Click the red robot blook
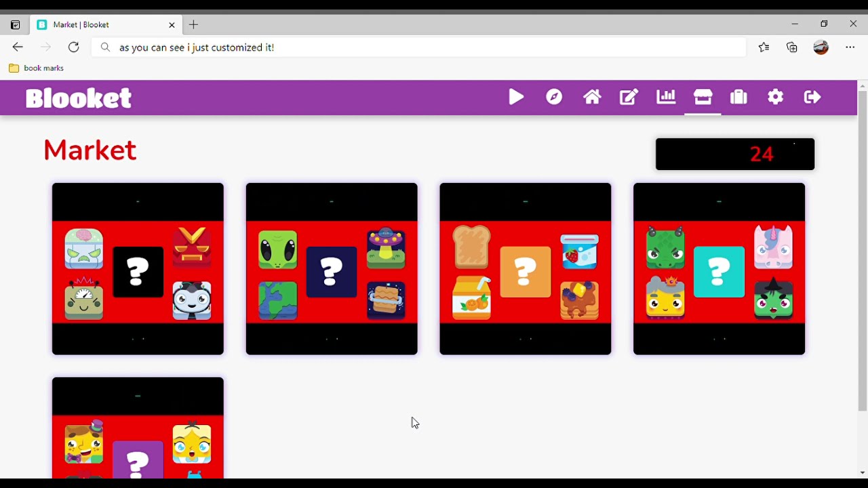This screenshot has width=868, height=488. 192,247
